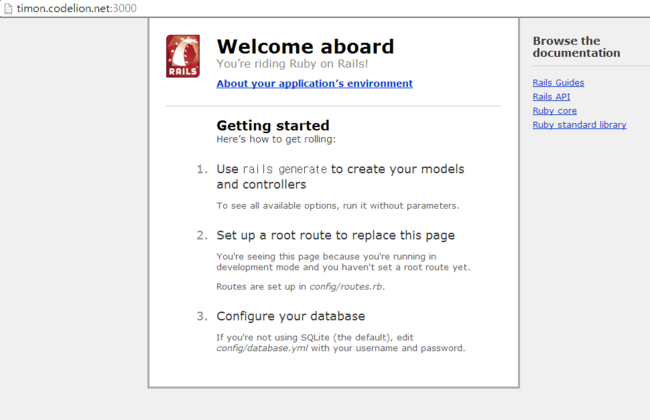Click the rails generate code text
This screenshot has width=650, height=420.
[285, 169]
